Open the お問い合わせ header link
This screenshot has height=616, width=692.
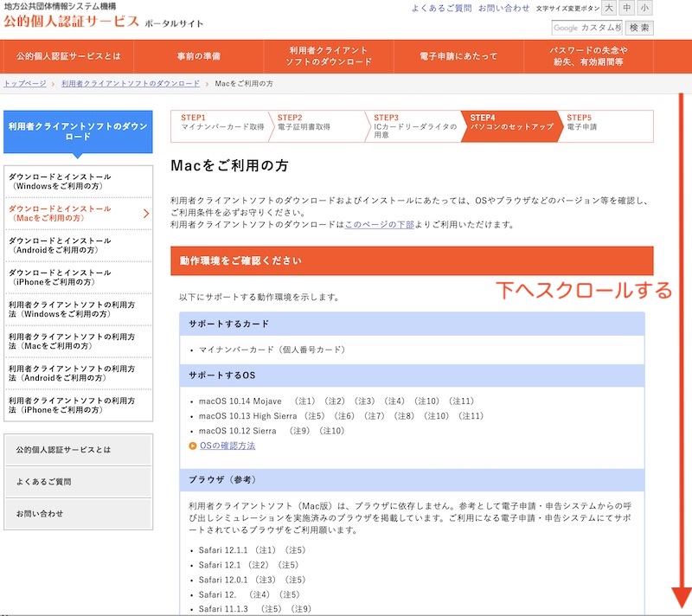tap(503, 8)
